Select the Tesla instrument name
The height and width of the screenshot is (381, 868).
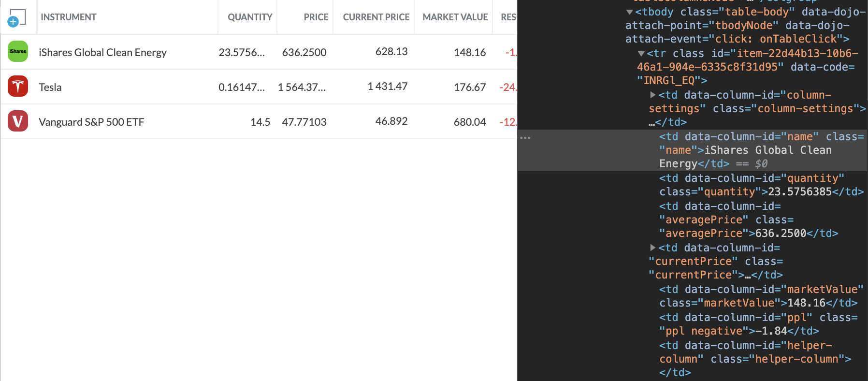[x=50, y=87]
